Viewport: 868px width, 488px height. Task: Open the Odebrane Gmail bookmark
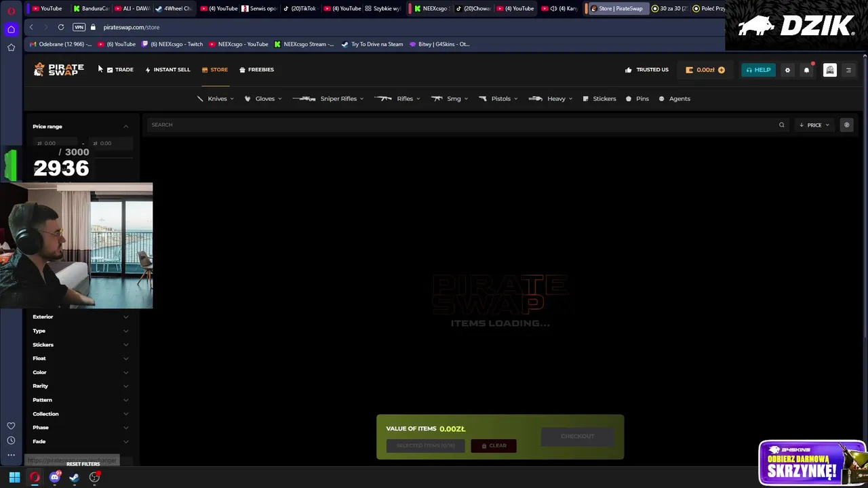point(60,45)
